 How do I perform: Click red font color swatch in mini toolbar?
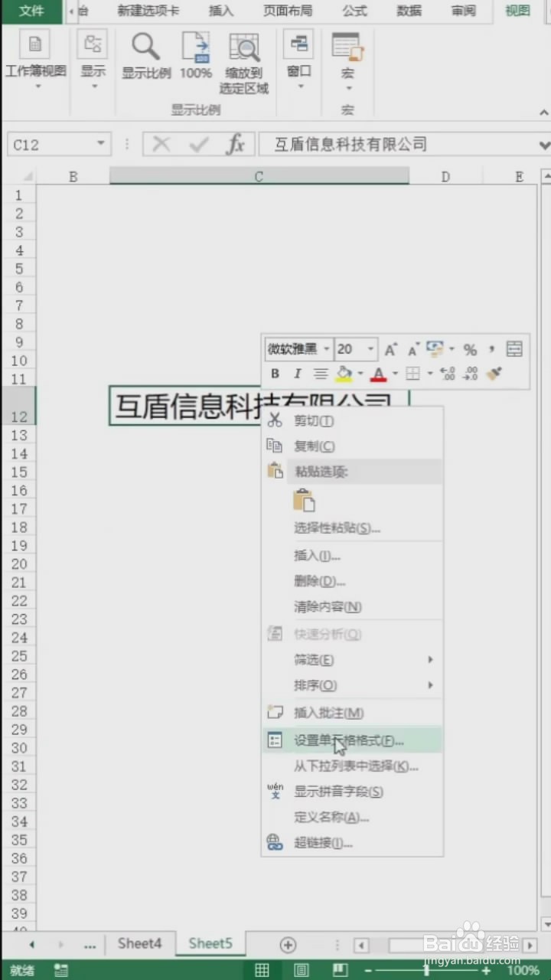point(378,374)
